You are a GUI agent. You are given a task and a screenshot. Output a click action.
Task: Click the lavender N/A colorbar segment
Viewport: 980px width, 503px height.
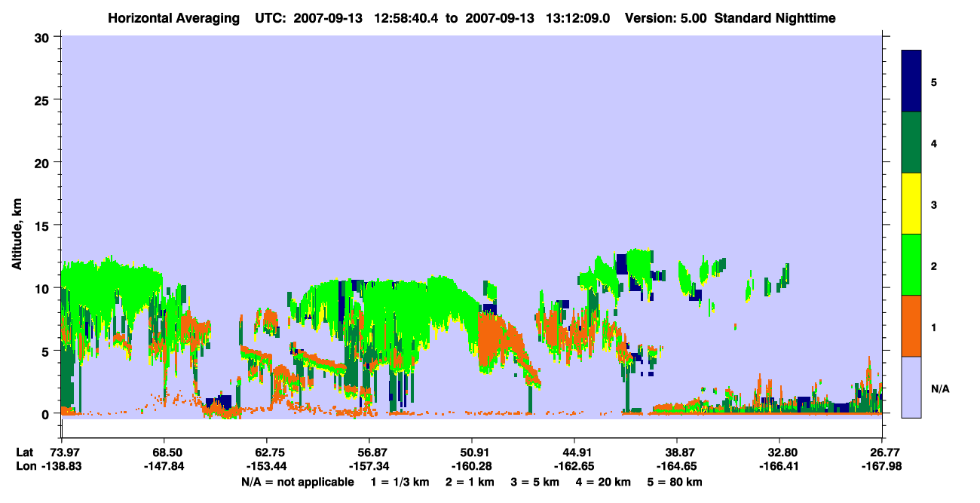click(911, 387)
